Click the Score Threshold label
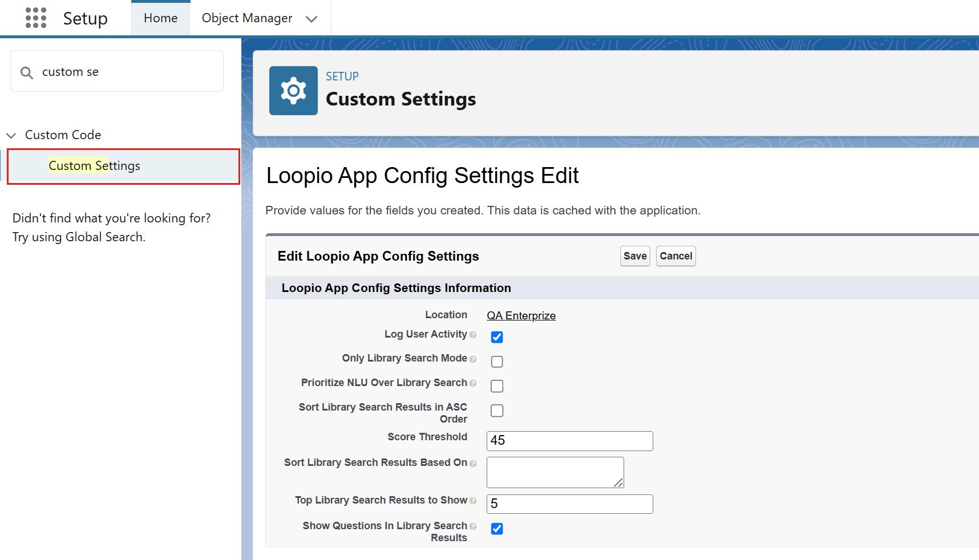 click(x=427, y=437)
